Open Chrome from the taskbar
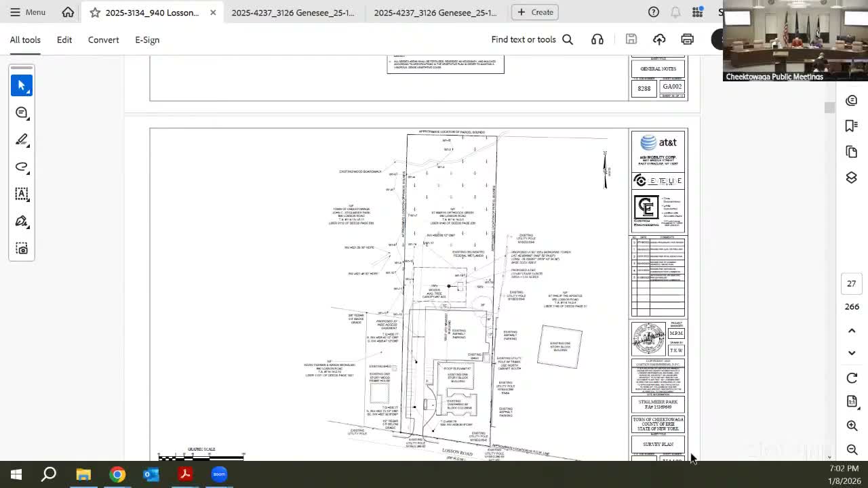868x488 pixels. 117,474
